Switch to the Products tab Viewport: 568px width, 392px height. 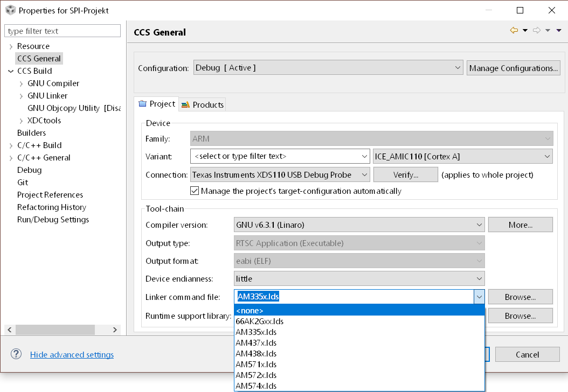(x=203, y=104)
